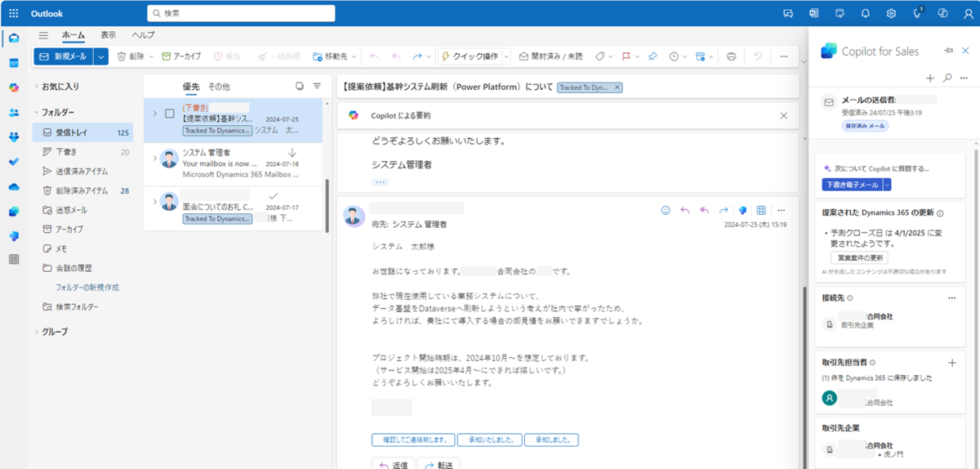Open クイック操作 dropdown arrow
The height and width of the screenshot is (469, 980).
(x=506, y=56)
